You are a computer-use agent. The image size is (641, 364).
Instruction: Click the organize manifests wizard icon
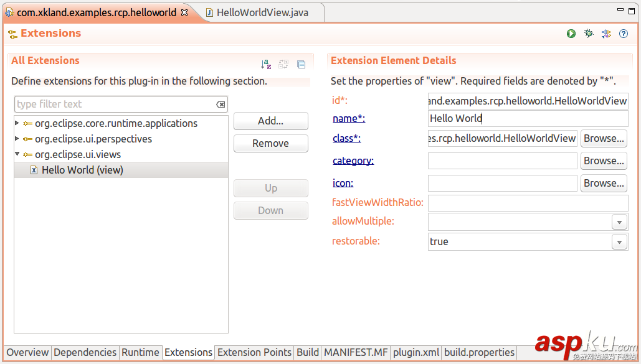[x=606, y=34]
